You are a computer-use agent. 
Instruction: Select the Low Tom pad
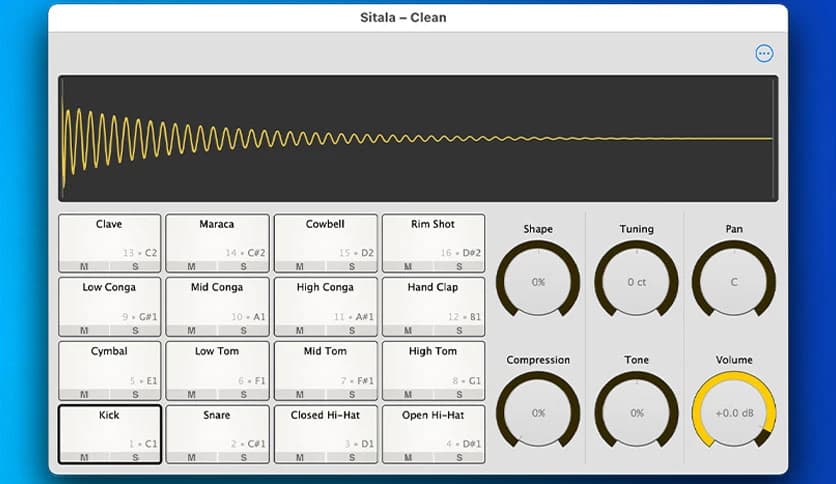pyautogui.click(x=218, y=370)
